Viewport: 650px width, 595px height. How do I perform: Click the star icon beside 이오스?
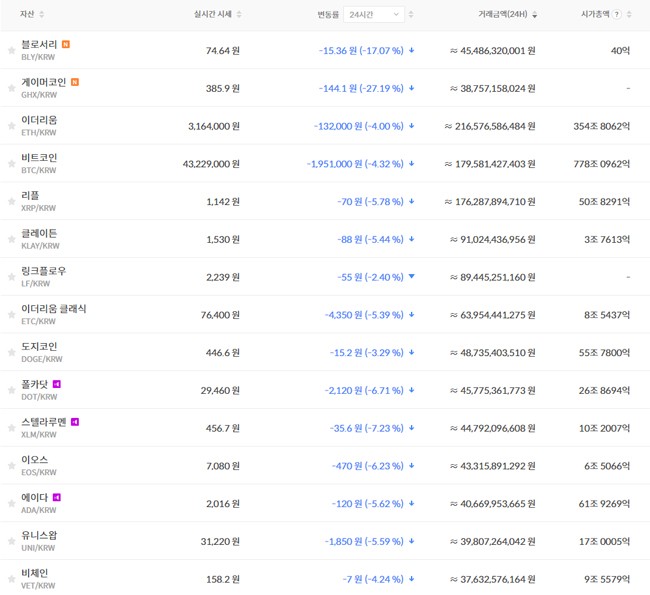tap(12, 466)
